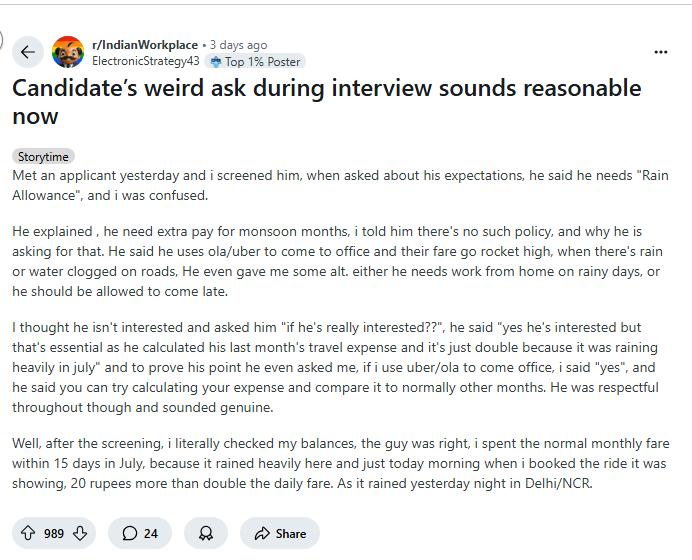The width and height of the screenshot is (692, 560).
Task: Open the r/IndianWorkplace community avatar
Action: tap(68, 52)
